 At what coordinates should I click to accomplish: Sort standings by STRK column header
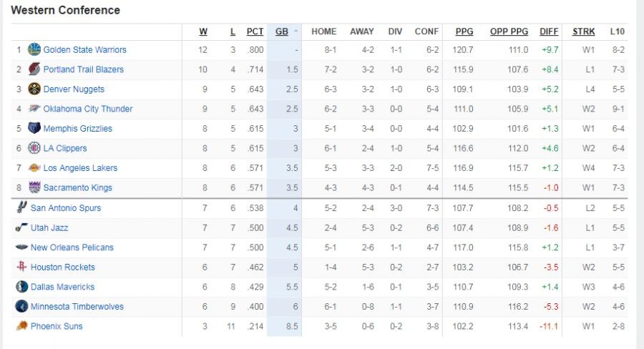pos(584,31)
